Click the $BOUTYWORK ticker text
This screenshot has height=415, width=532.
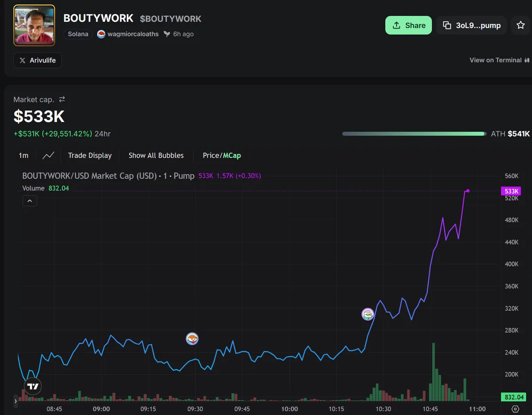(171, 19)
